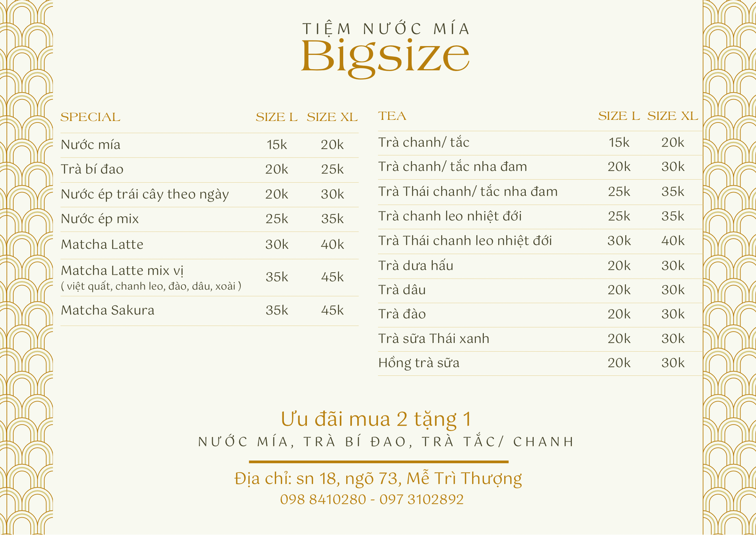Select the Matcha Sakura item
Viewport: 756px width, 535px height.
[x=108, y=310]
